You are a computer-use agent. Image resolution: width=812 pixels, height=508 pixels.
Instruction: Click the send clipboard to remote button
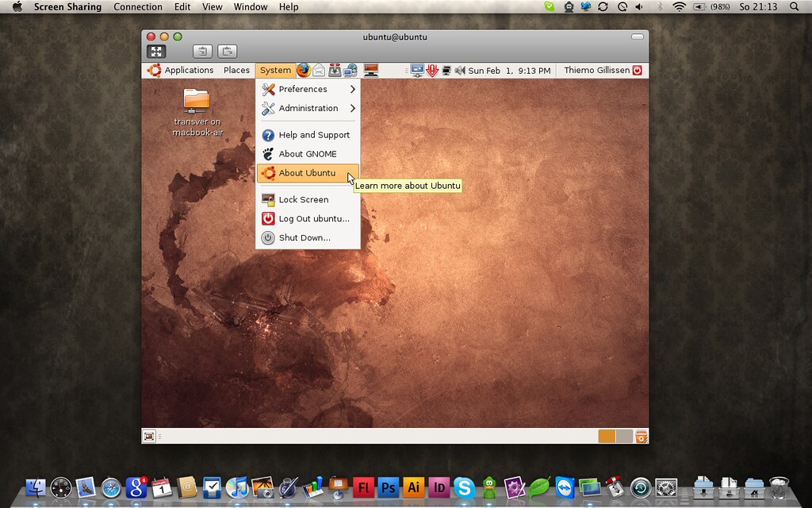(228, 51)
